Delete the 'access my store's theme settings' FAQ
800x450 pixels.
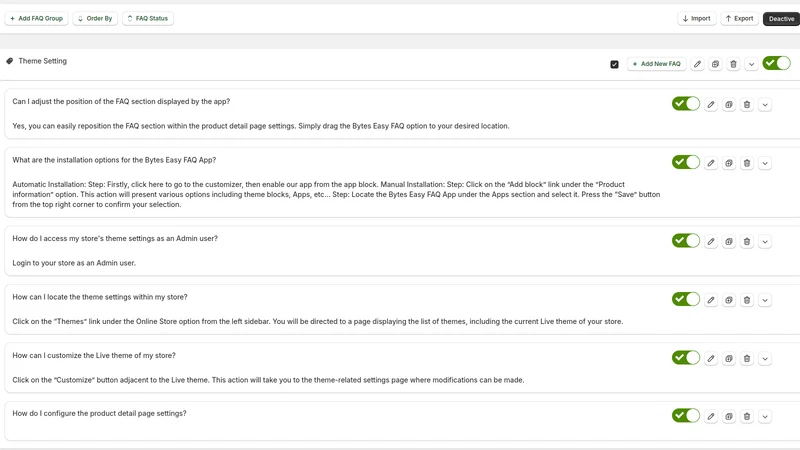746,242
